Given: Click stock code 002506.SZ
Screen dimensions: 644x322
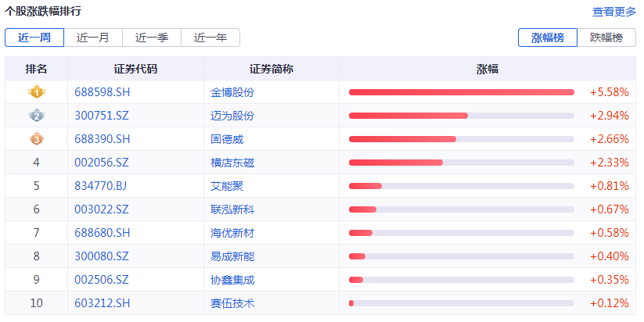Looking at the screenshot, I should [102, 280].
